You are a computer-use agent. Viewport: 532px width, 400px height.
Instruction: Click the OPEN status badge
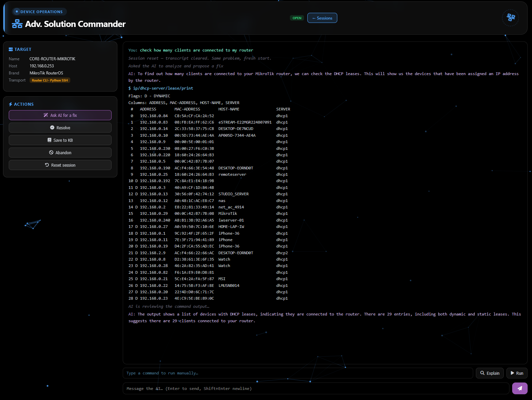point(297,18)
